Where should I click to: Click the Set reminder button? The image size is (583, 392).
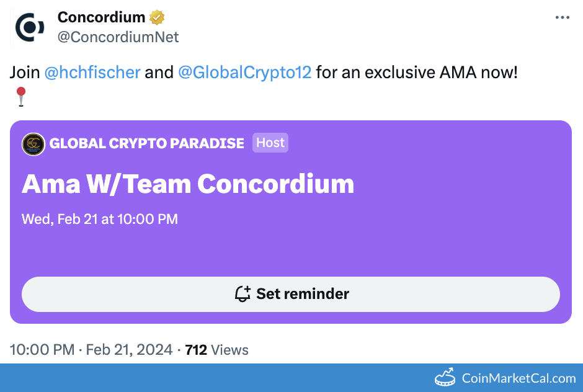[x=291, y=294]
